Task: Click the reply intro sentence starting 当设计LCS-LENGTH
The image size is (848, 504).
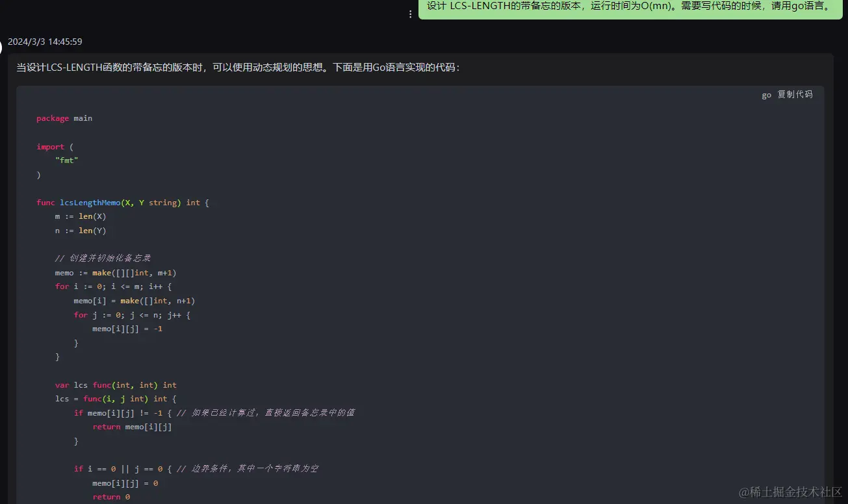Action: (x=238, y=67)
